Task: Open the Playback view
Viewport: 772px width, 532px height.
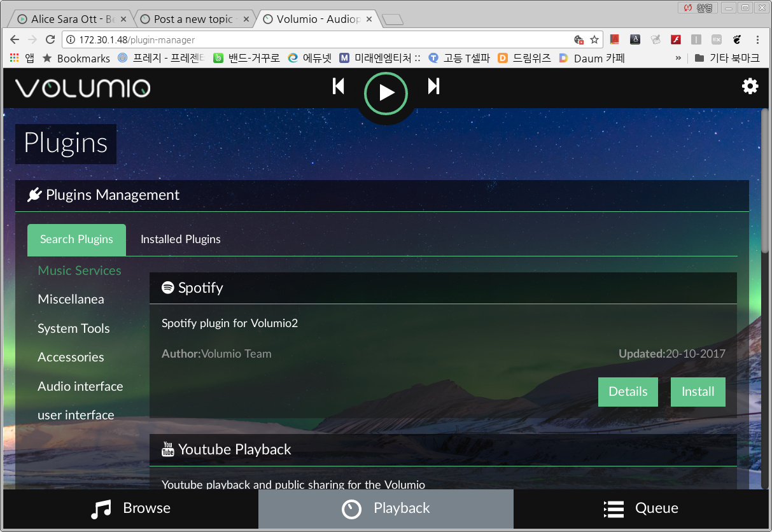Action: [386, 508]
